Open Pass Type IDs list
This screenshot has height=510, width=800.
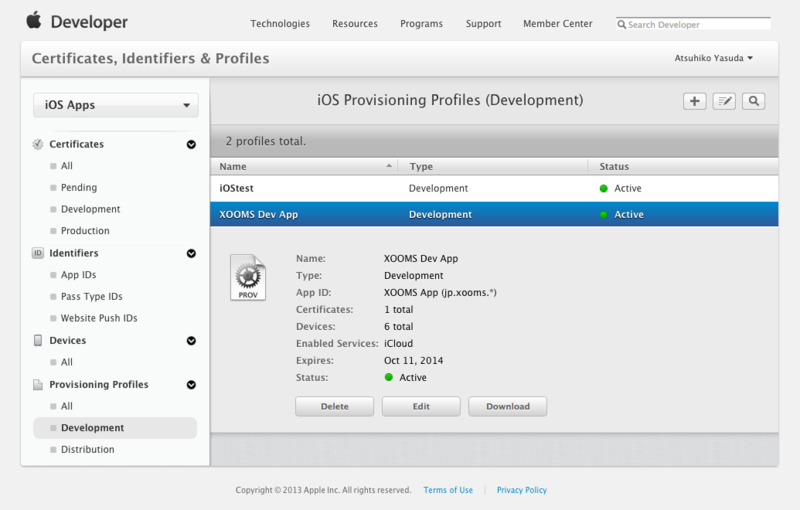point(91,297)
